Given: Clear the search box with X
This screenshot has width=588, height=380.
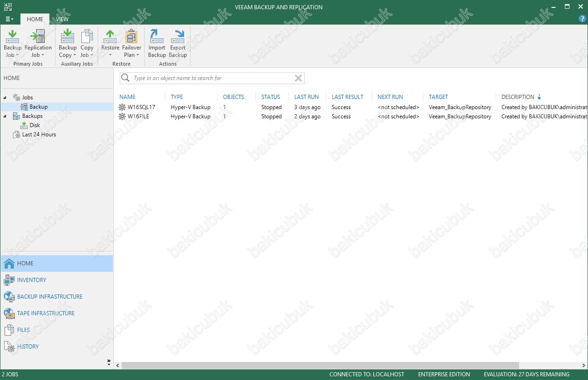Looking at the screenshot, I should (x=298, y=78).
